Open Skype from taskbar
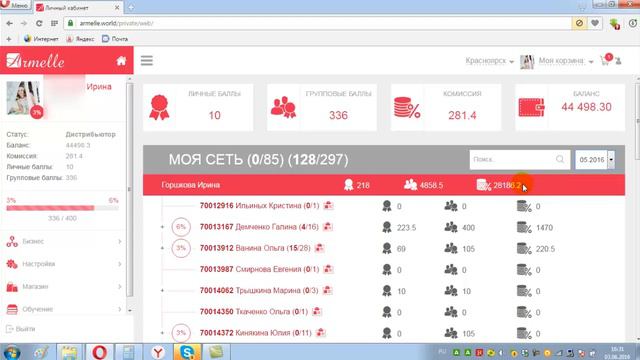Viewport: 640px width, 360px height. click(x=187, y=352)
